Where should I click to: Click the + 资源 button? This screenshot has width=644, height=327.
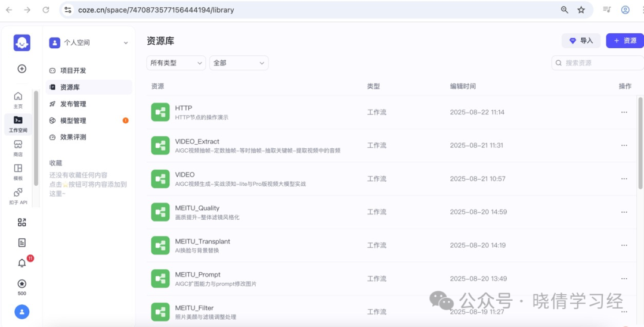[x=625, y=41]
